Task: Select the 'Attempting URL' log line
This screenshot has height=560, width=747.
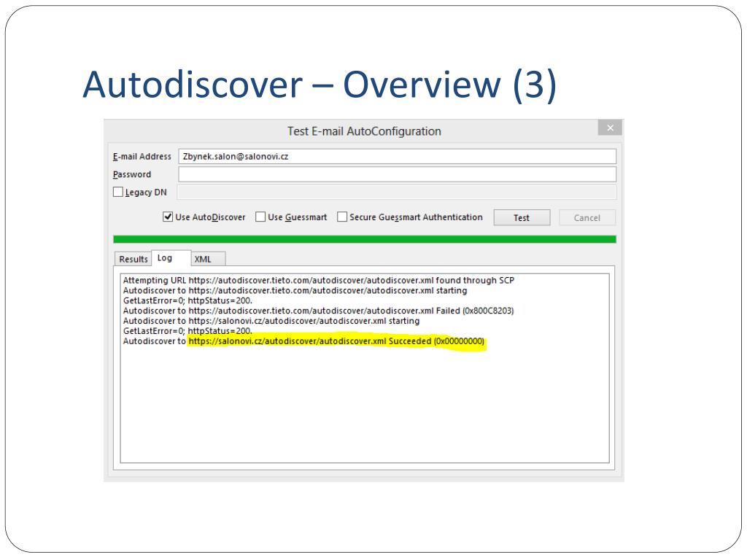Action: [319, 281]
